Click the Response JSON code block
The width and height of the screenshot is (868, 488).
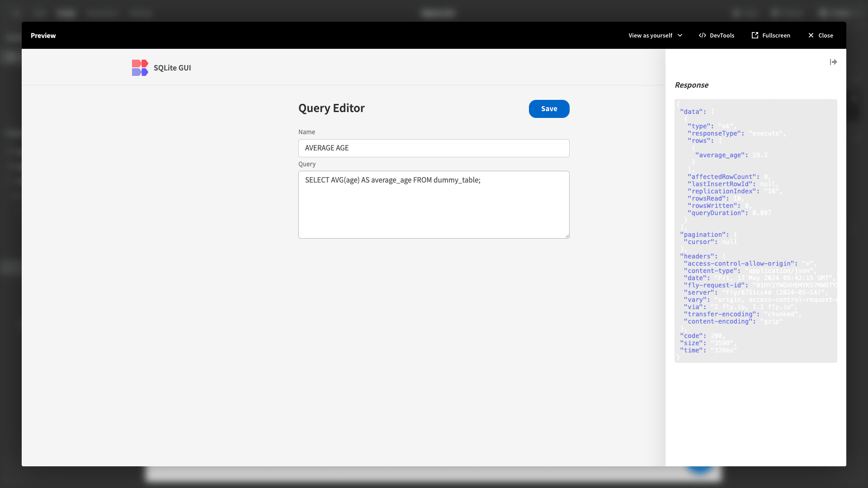(x=755, y=231)
